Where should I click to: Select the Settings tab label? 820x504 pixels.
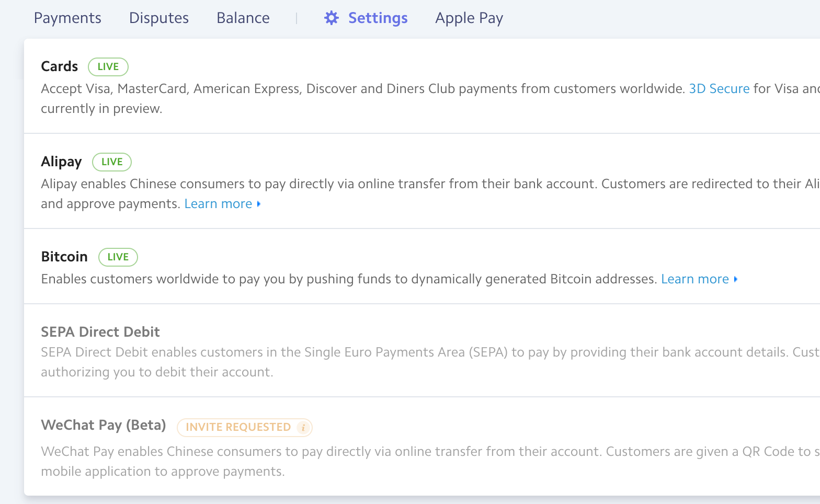coord(378,18)
